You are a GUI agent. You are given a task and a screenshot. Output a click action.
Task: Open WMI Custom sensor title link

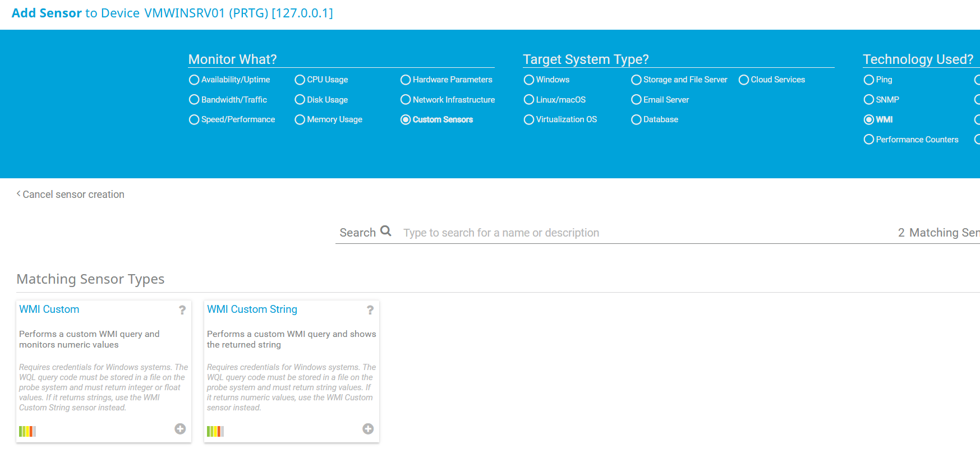(49, 309)
